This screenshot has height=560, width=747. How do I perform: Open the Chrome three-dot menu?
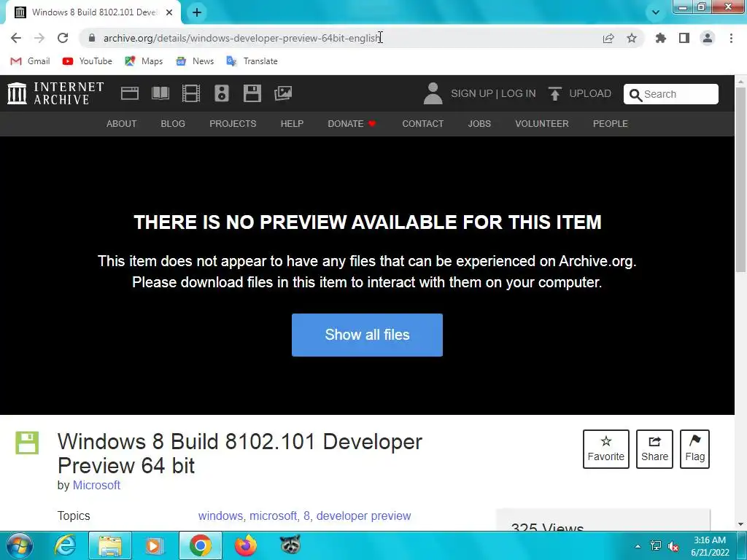click(731, 38)
